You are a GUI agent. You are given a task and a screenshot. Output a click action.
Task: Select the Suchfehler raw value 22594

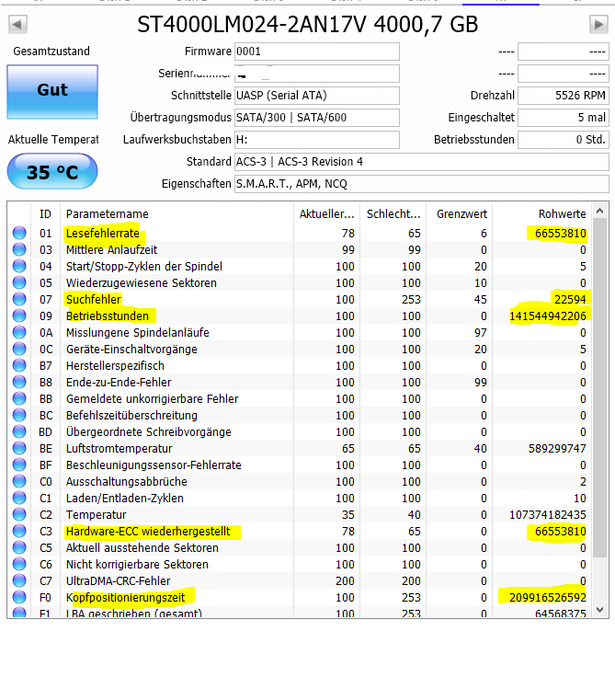point(570,299)
